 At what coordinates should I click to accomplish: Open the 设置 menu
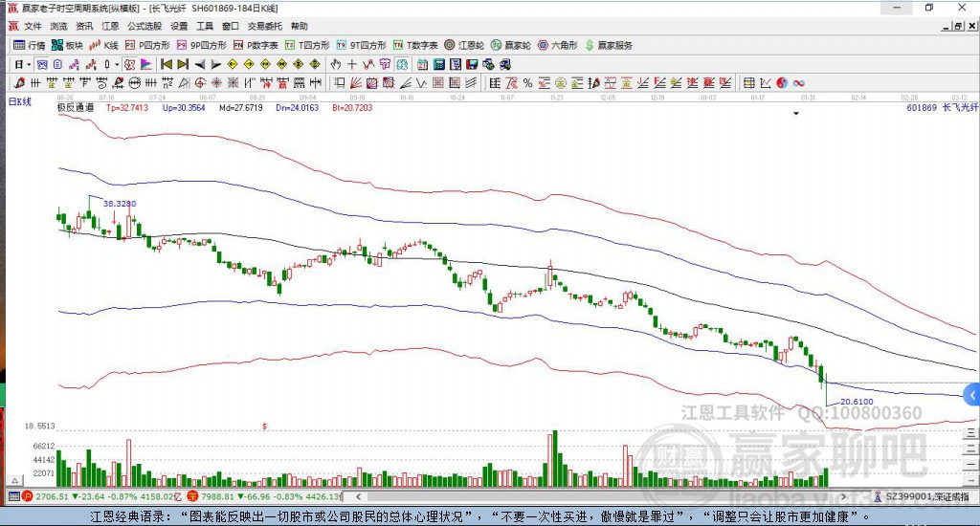click(179, 26)
